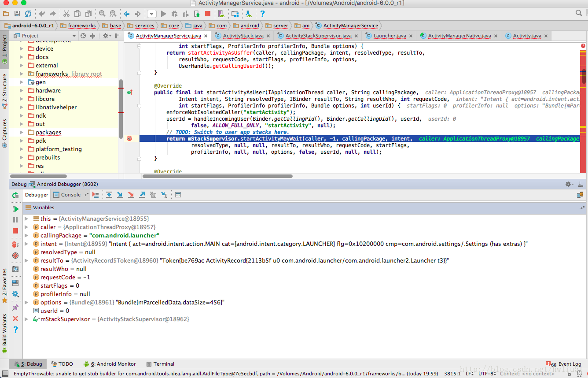Open the Android Monitor tool window
The image size is (588, 378).
tap(109, 364)
